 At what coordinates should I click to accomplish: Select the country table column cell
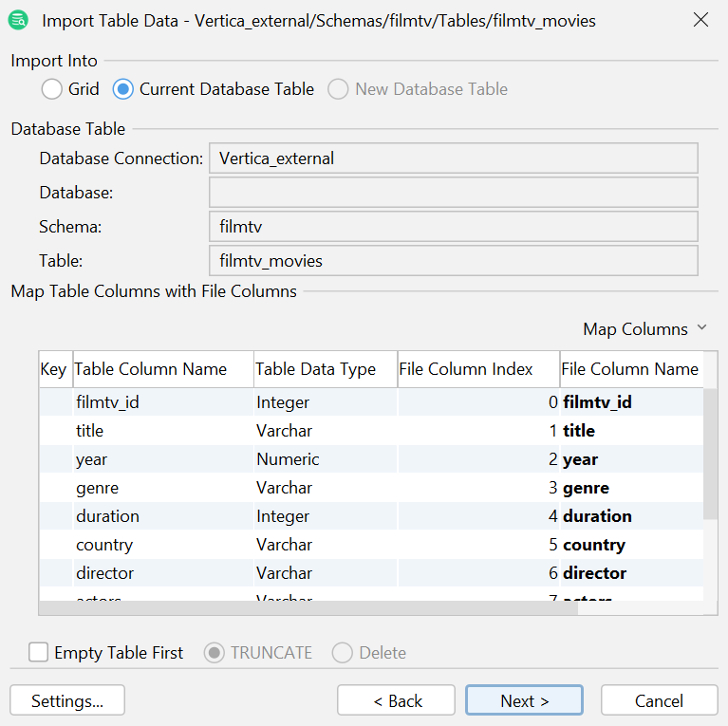[x=163, y=545]
